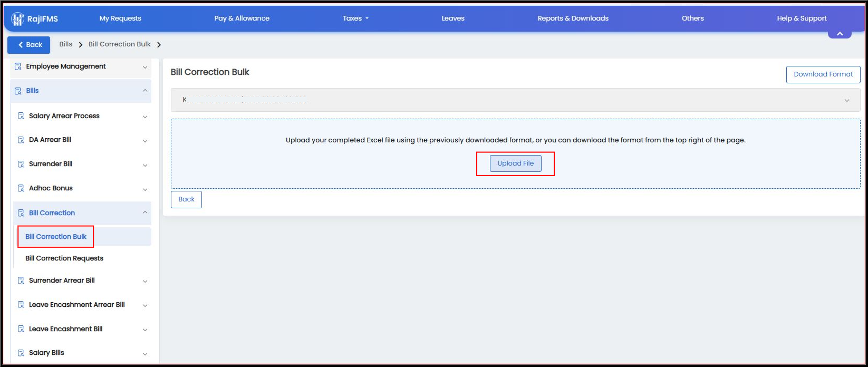Open the office selection dropdown
The image size is (868, 367).
coord(515,100)
